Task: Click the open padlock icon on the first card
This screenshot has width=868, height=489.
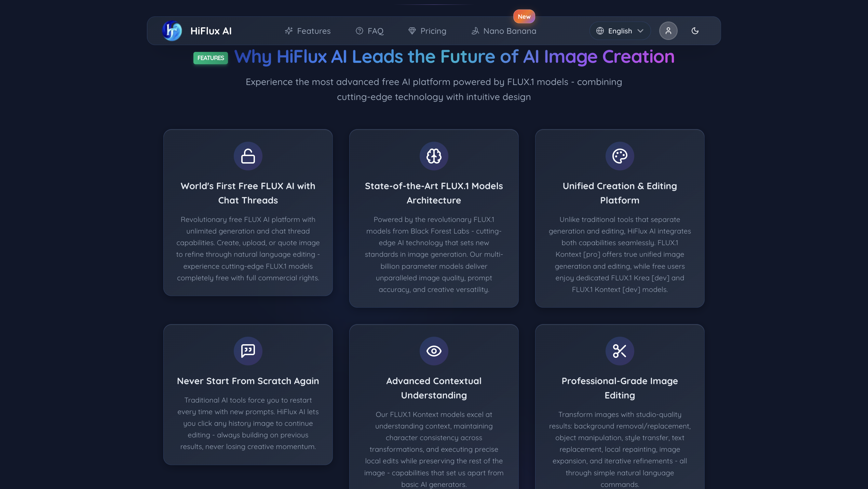Action: 248,156
